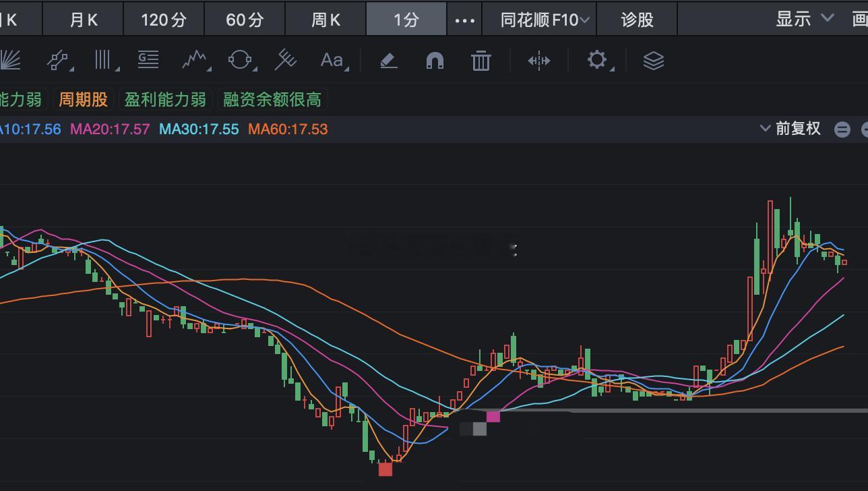Select the circle shape drawing tool
This screenshot has width=868, height=491.
tap(241, 60)
